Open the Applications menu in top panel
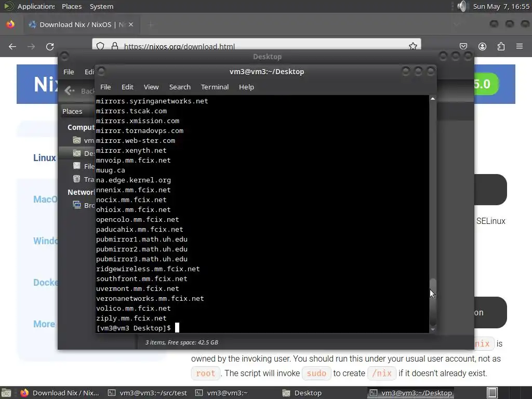Image resolution: width=532 pixels, height=399 pixels. [36, 6]
